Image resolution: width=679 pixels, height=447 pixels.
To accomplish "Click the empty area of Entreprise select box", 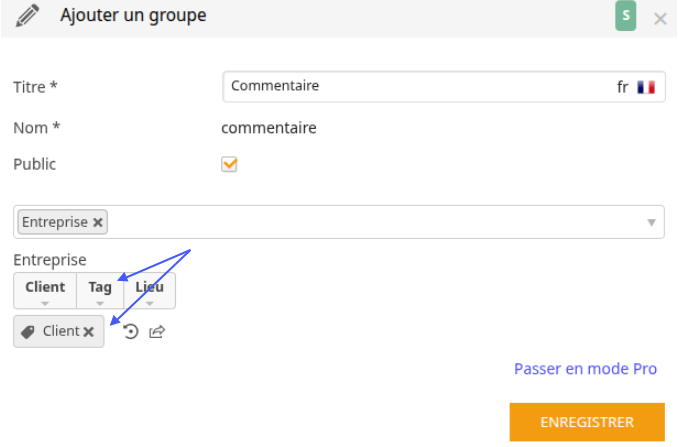I will click(x=377, y=222).
